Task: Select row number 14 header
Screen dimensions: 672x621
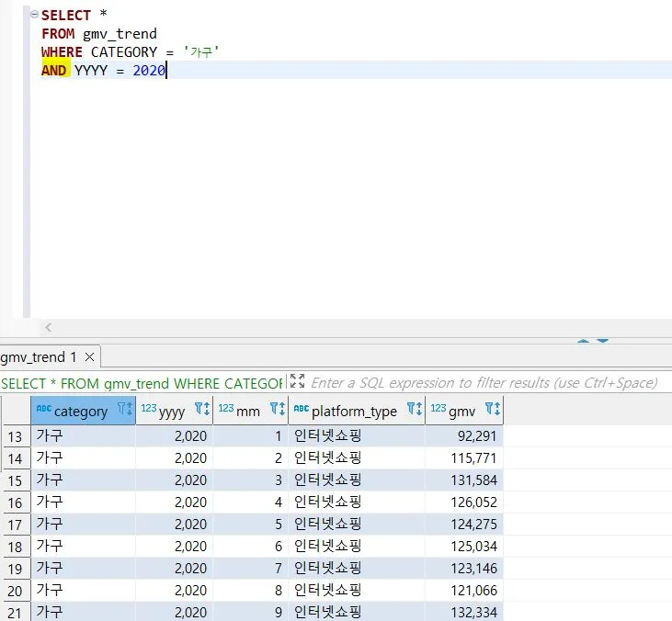Action: tap(16, 458)
